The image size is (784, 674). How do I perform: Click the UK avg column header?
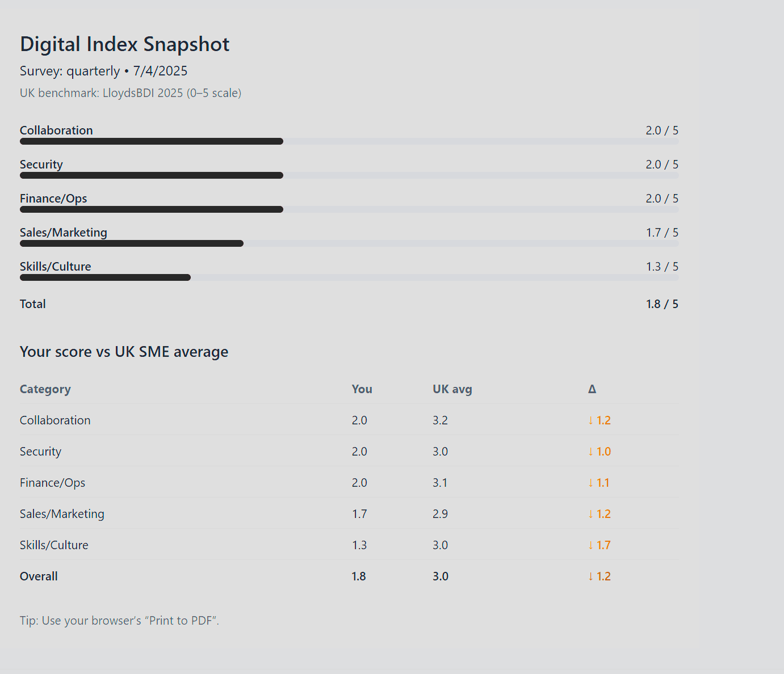[x=452, y=389]
